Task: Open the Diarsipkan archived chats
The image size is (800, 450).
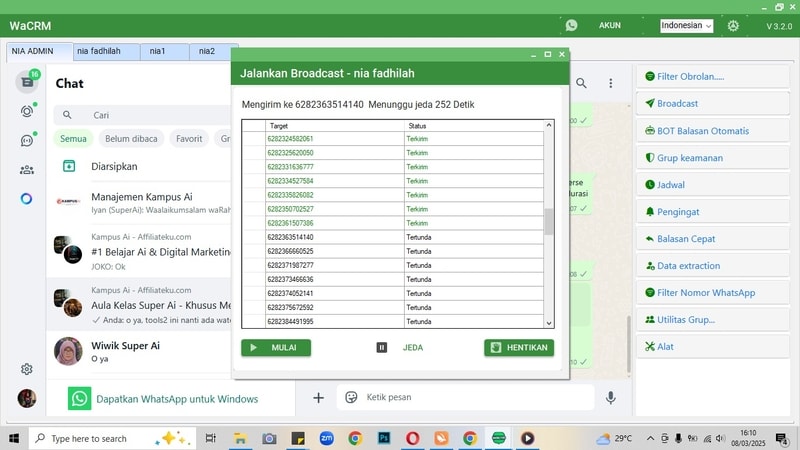Action: tap(139, 166)
